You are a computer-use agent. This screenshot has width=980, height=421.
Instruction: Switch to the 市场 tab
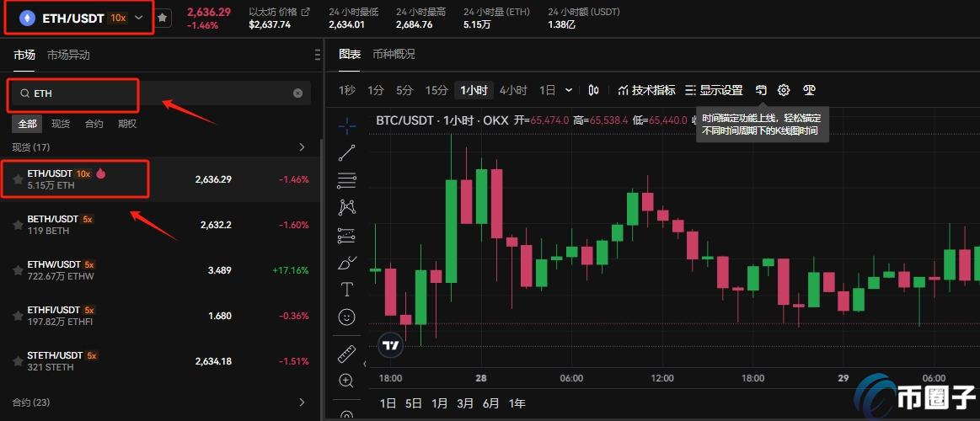coord(24,55)
